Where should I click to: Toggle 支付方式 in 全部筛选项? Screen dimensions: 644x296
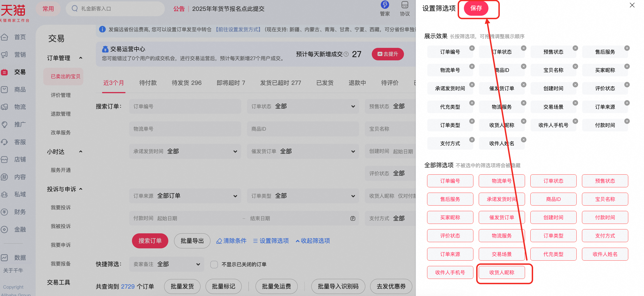pyautogui.click(x=605, y=236)
